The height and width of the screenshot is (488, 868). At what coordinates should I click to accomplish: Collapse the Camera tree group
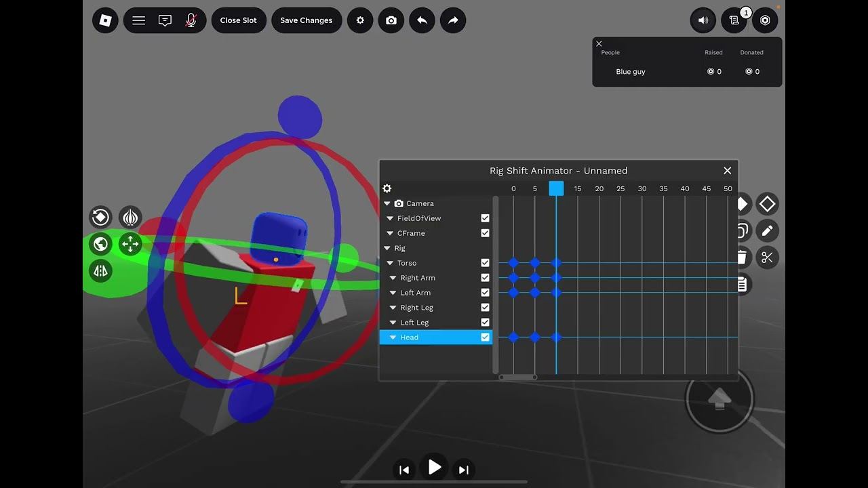pos(387,203)
